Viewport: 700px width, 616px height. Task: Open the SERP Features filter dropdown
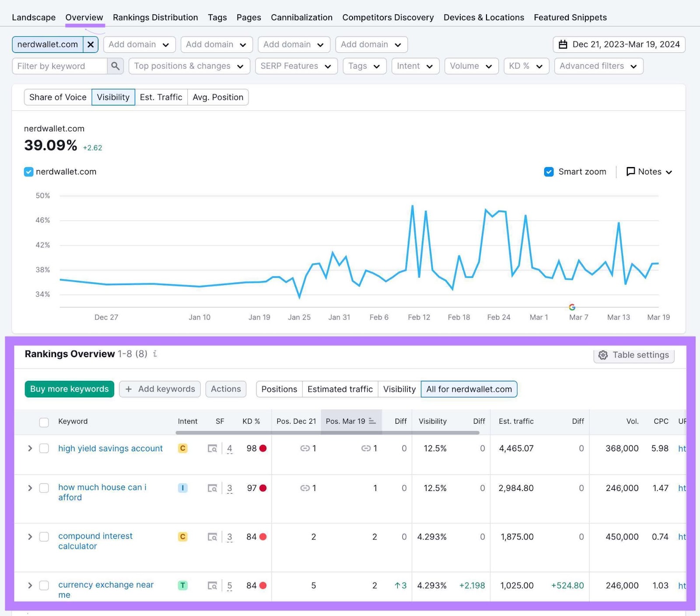296,66
